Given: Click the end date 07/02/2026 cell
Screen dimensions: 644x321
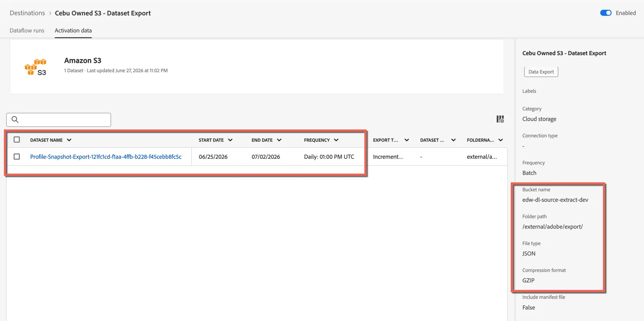Looking at the screenshot, I should tap(266, 157).
